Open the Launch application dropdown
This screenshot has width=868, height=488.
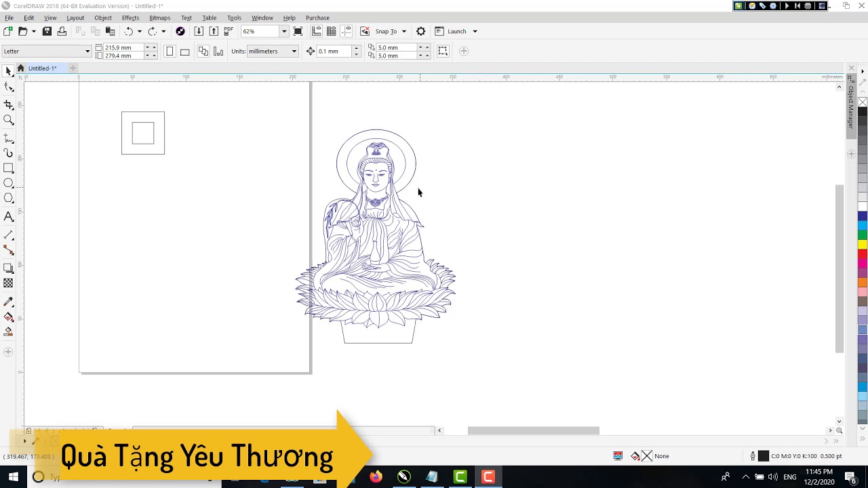pos(475,31)
